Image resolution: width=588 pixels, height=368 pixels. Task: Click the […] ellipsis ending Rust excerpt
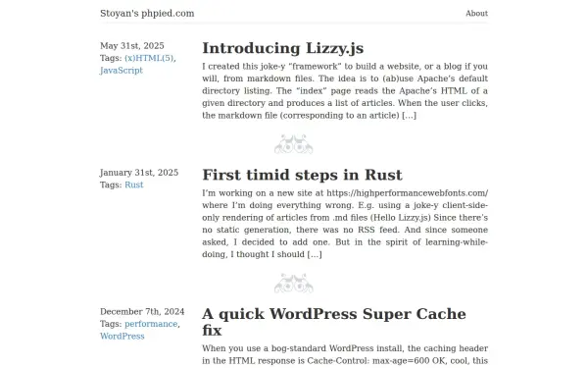[x=315, y=254]
